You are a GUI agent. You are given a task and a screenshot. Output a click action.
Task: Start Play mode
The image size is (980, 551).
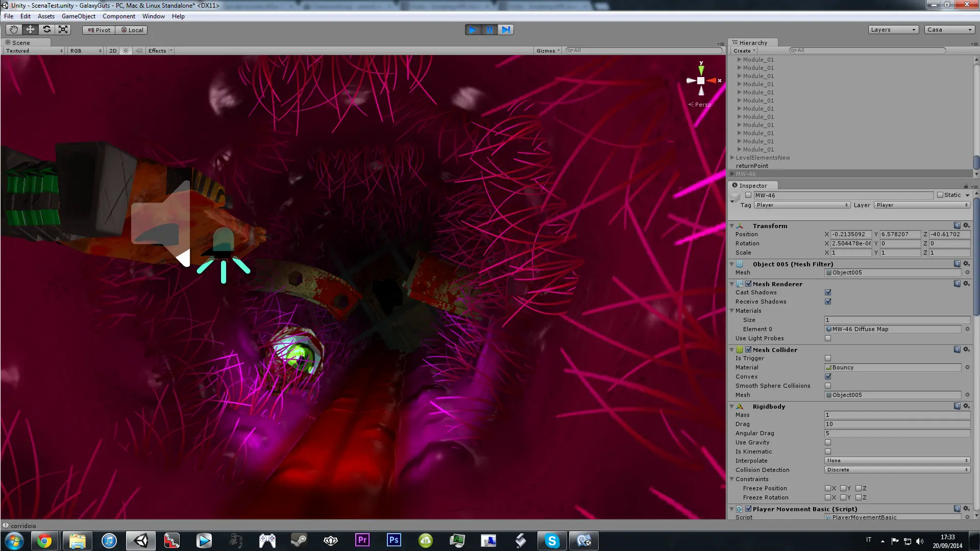point(473,30)
